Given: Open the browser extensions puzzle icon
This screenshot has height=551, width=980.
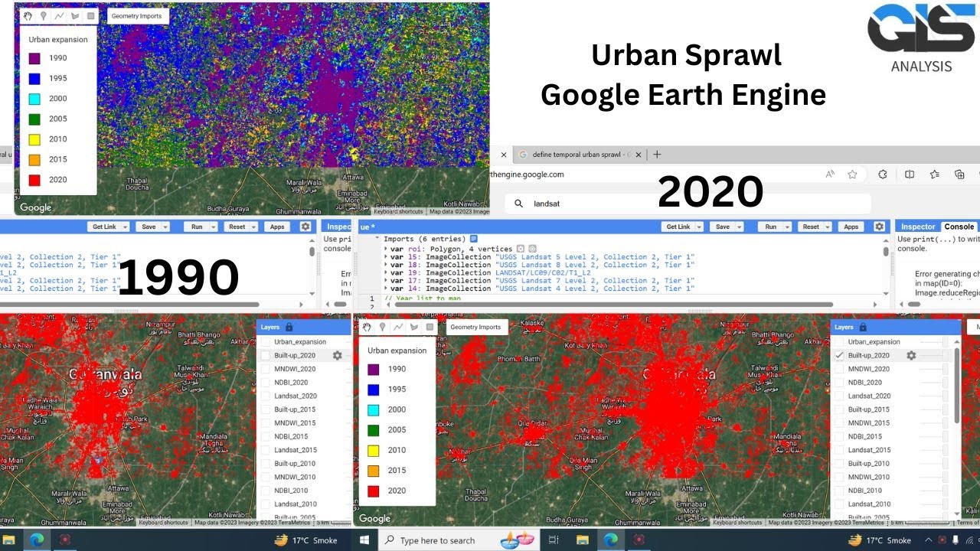Looking at the screenshot, I should click(x=883, y=174).
